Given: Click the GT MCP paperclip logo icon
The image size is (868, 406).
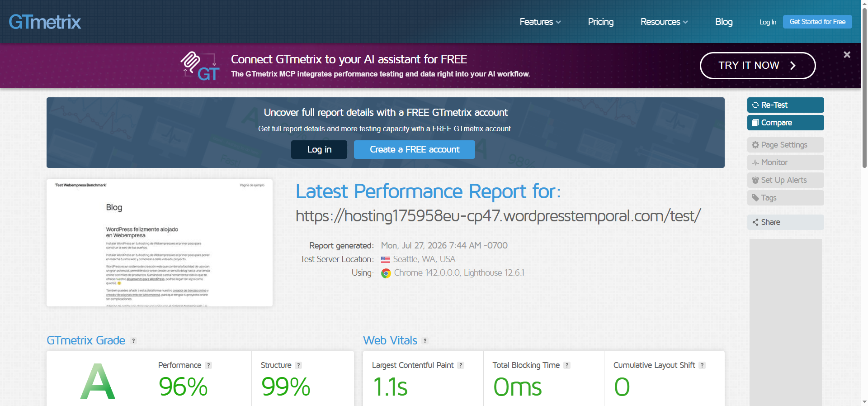Looking at the screenshot, I should tap(200, 66).
